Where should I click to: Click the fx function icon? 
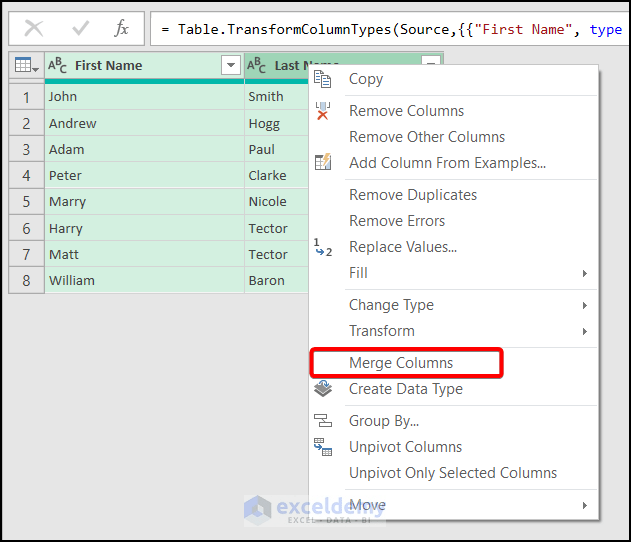click(121, 29)
